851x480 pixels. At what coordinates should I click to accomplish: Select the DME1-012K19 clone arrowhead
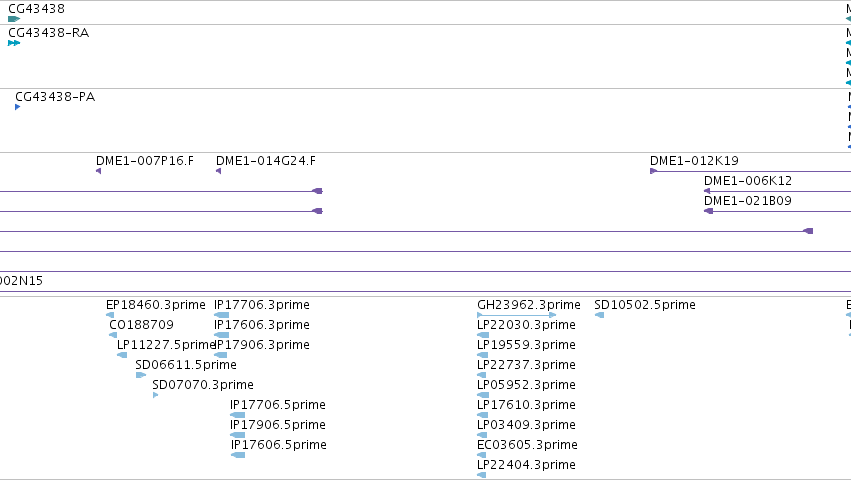(653, 171)
